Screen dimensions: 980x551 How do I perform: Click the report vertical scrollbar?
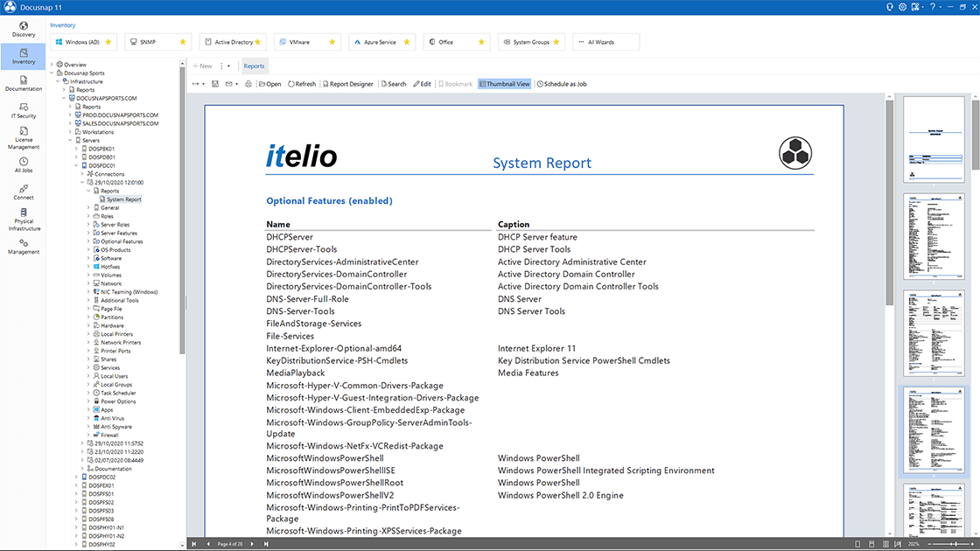pos(889,203)
